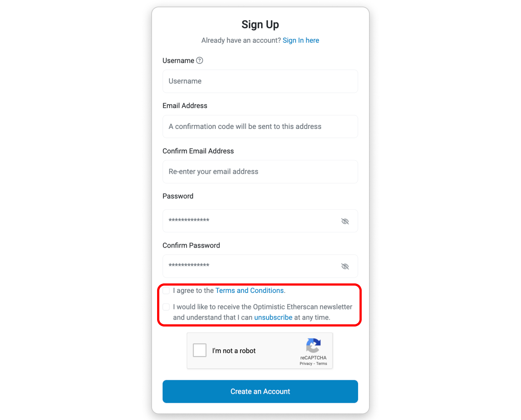Toggle visibility of the Password field
Image resolution: width=521 pixels, height=420 pixels.
(345, 221)
